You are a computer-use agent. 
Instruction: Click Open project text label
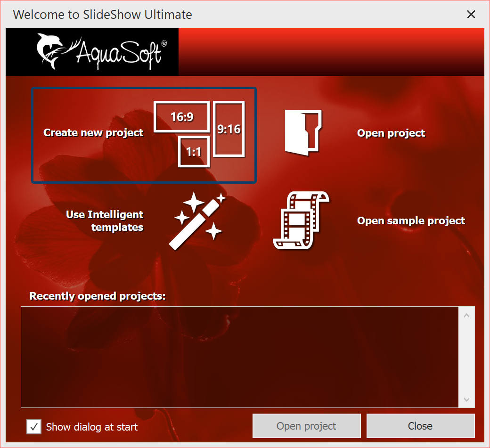click(x=391, y=133)
